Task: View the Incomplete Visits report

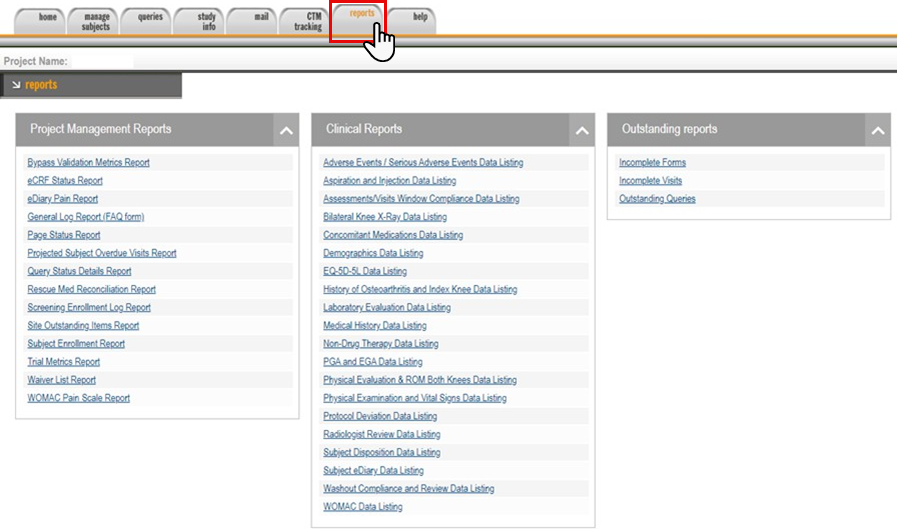Action: click(x=650, y=181)
